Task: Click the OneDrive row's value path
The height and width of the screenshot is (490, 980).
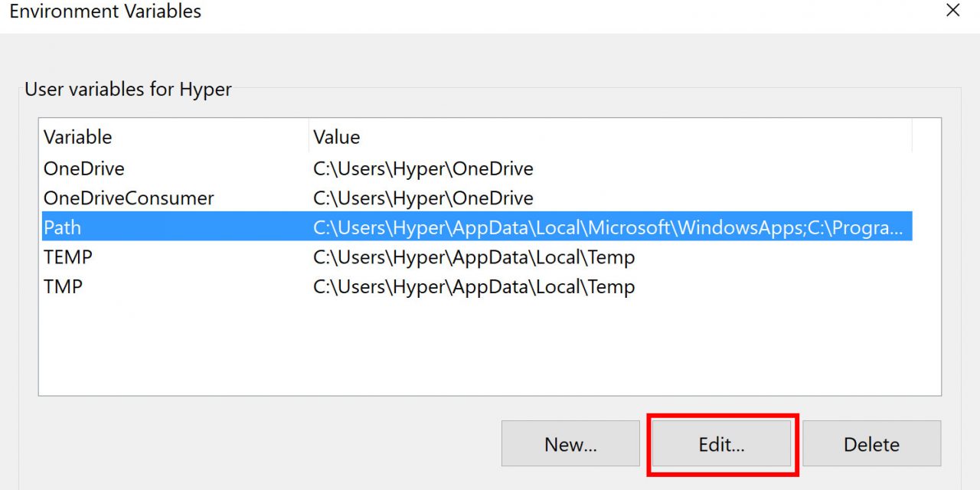Action: pos(423,168)
